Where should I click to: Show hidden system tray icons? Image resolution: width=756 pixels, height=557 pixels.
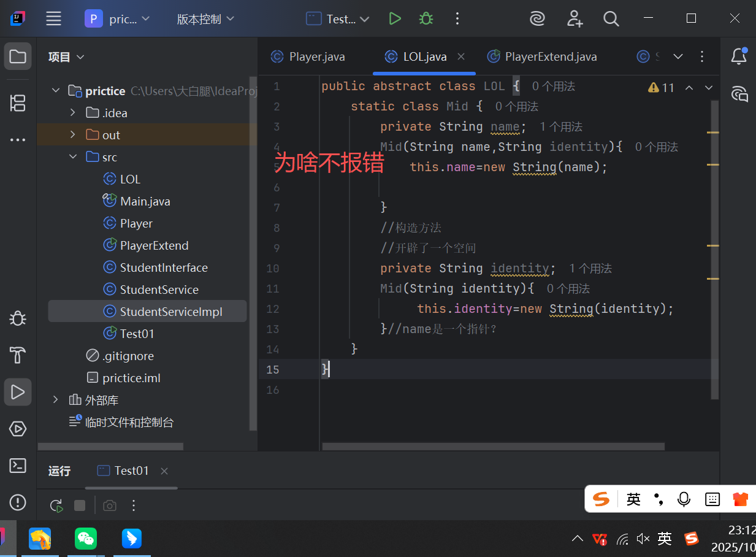[577, 539]
